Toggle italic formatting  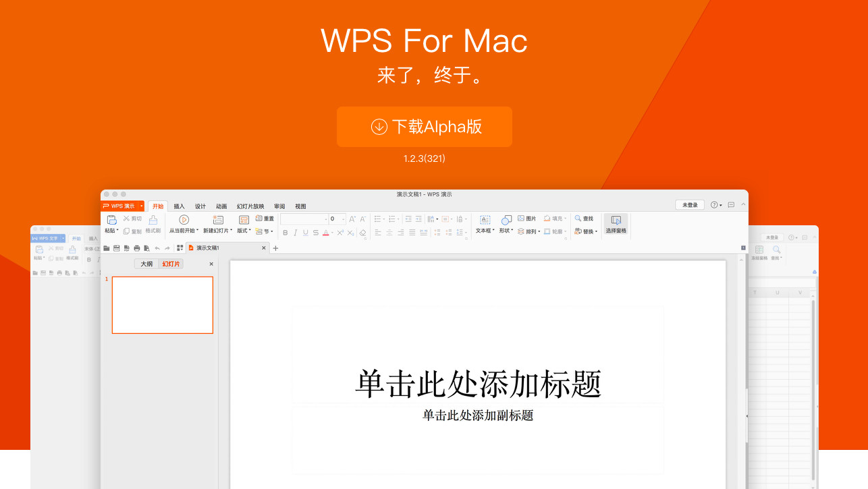295,233
